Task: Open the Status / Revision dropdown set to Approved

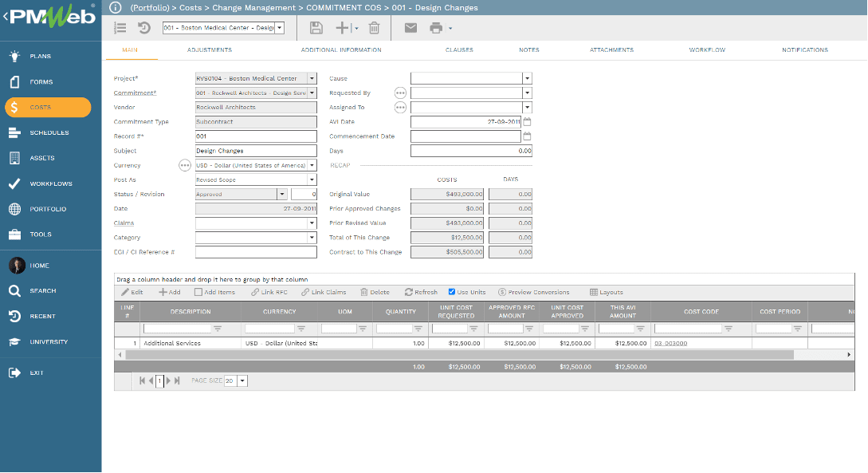Action: pyautogui.click(x=284, y=194)
